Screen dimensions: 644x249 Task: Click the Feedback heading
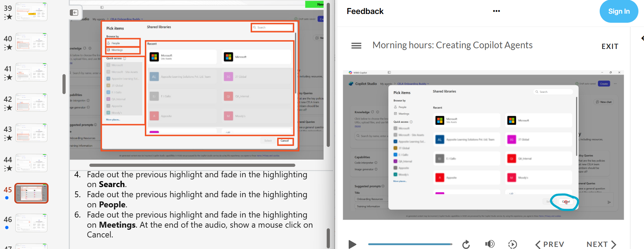(x=365, y=11)
